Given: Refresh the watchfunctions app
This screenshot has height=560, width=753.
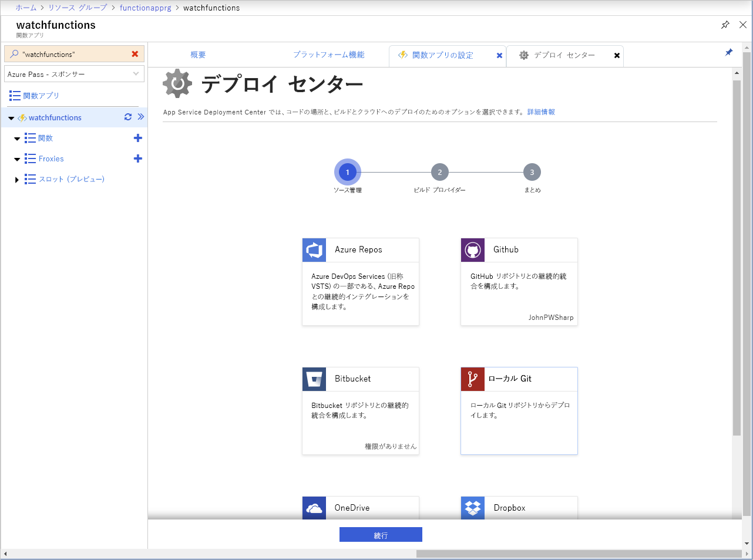Looking at the screenshot, I should coord(128,117).
